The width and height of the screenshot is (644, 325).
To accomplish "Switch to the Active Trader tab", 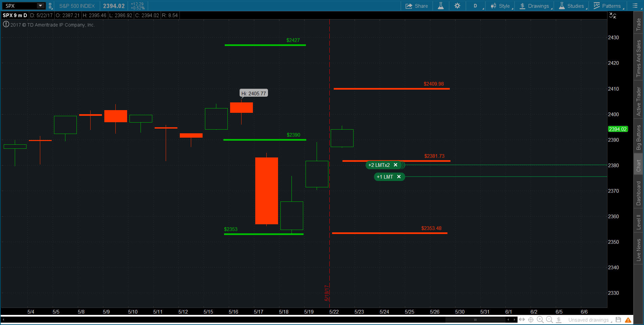I will click(639, 101).
